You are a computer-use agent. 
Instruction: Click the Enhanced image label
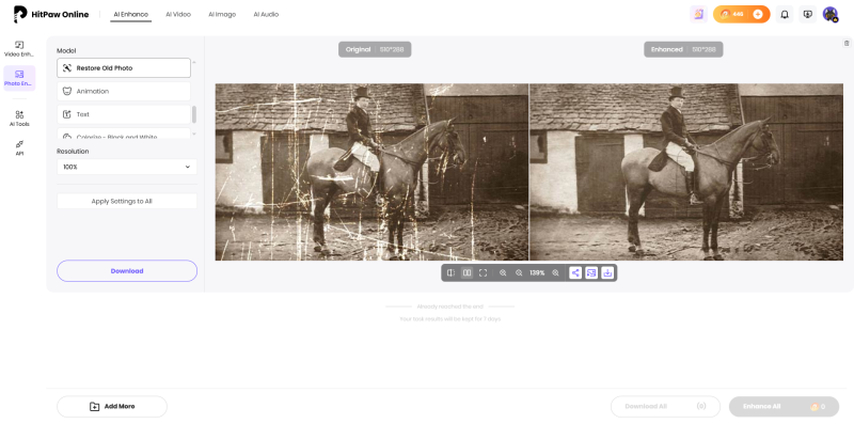(x=684, y=50)
